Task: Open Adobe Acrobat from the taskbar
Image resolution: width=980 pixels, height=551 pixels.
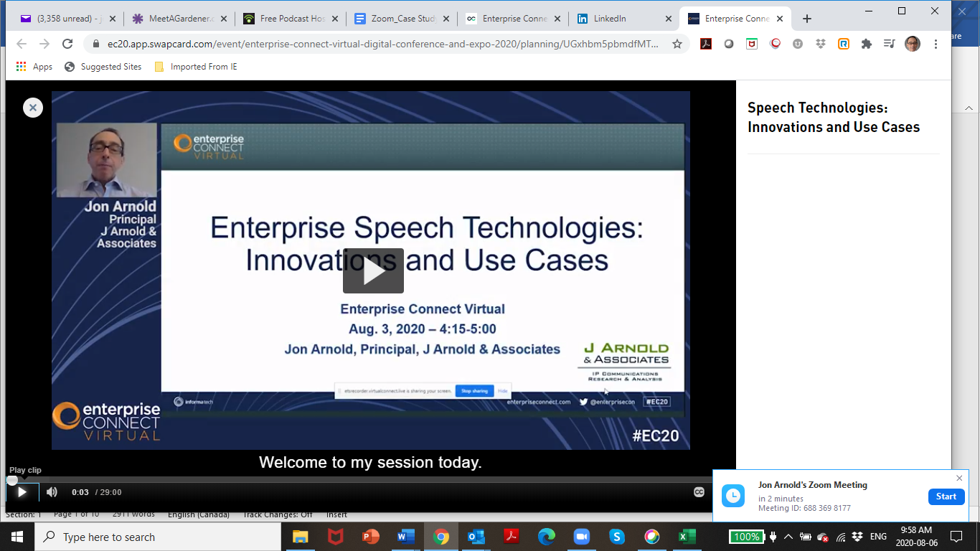Action: [x=511, y=537]
